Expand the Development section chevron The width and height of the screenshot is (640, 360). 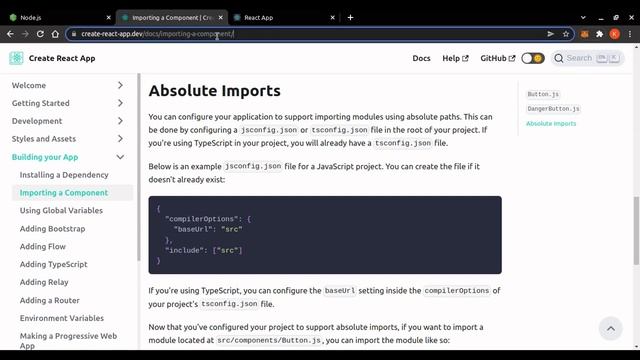pos(120,121)
